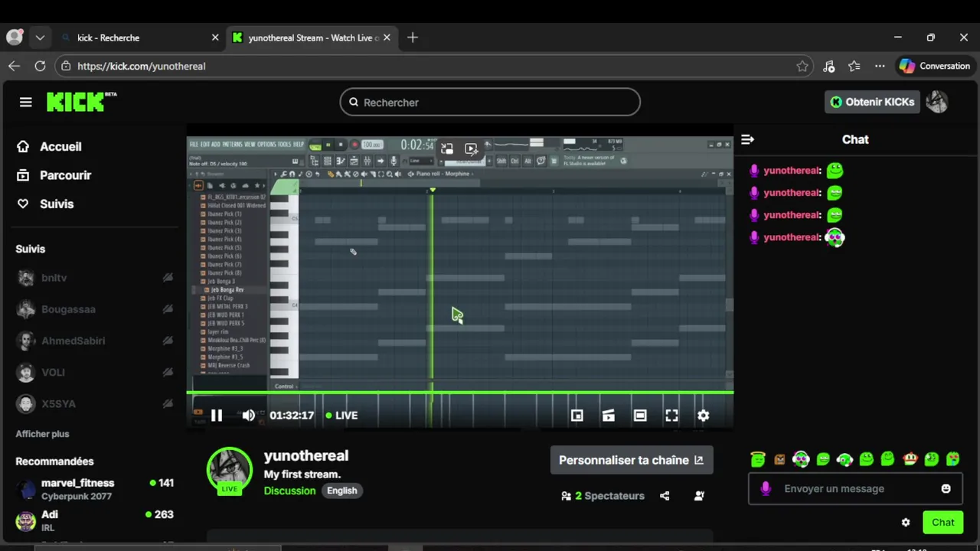The width and height of the screenshot is (980, 551).
Task: Click the green stream progress bar
Action: pyautogui.click(x=459, y=393)
